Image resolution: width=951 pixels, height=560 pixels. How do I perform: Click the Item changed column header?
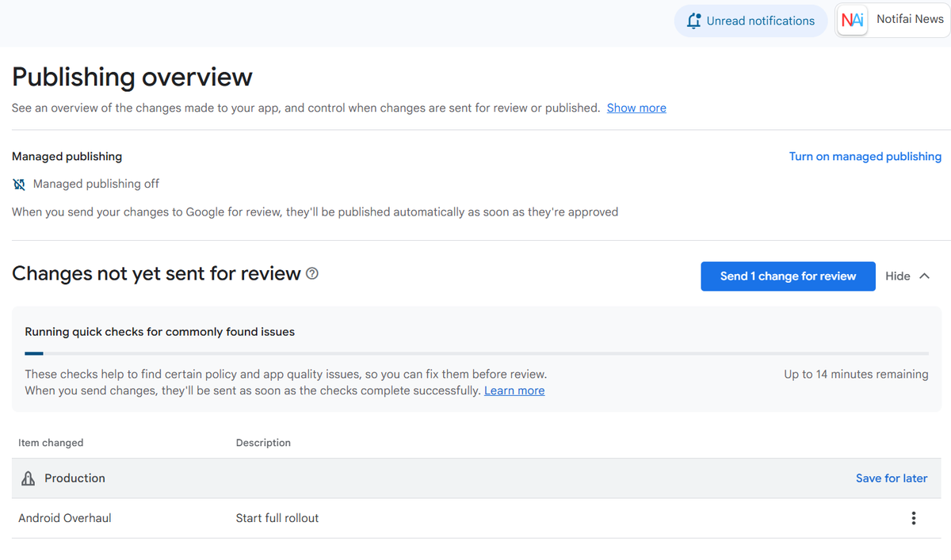(51, 443)
